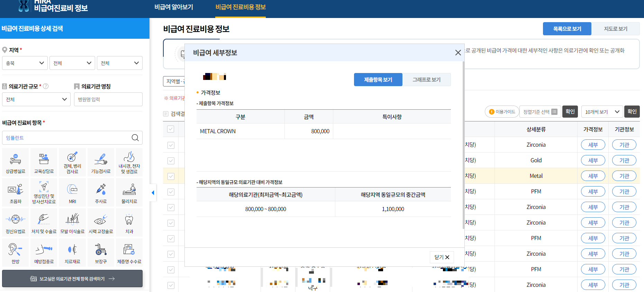Click 세부 button on the Metal row
644x292 pixels.
(593, 176)
